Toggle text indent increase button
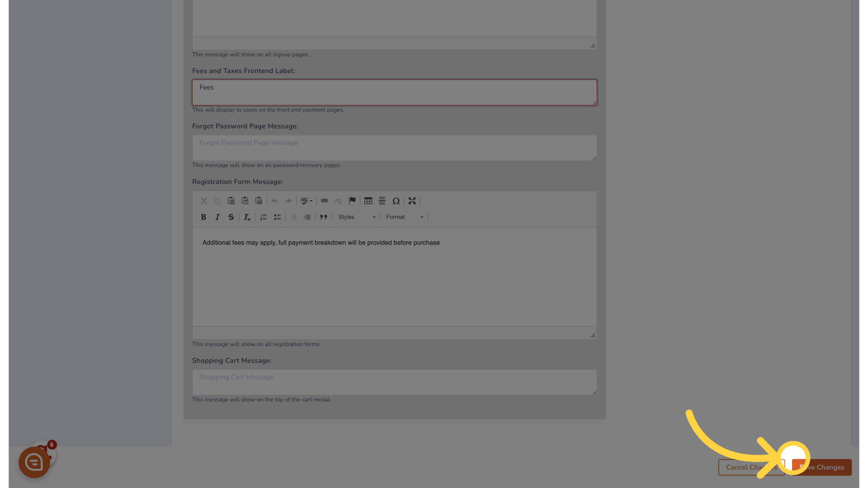 click(307, 217)
